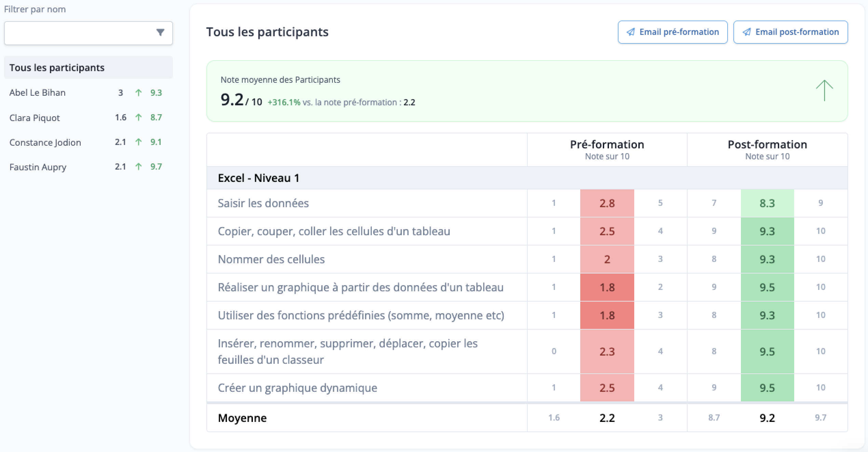
Task: Click the Nommer des cellules row label
Action: pos(271,259)
